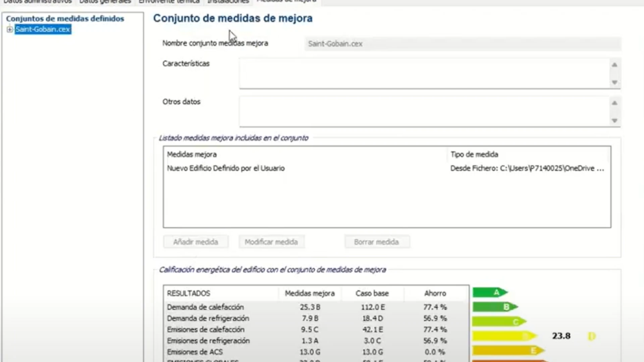The image size is (644, 362).
Task: Click the Desde Fichero path cell
Action: coord(527,168)
